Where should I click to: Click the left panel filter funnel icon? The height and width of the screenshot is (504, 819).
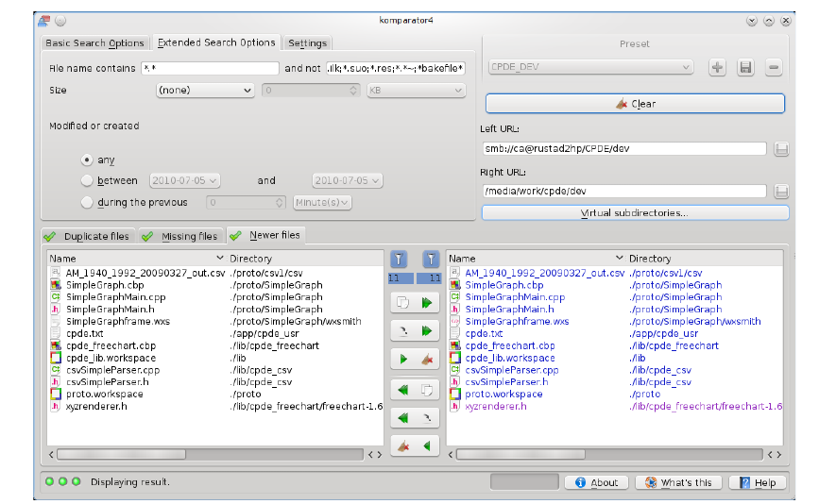[x=400, y=259]
